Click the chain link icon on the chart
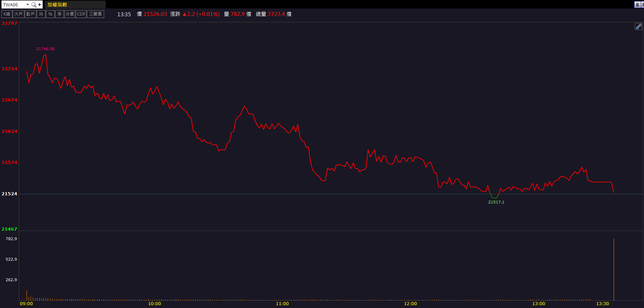The image size is (644, 308). [638, 26]
